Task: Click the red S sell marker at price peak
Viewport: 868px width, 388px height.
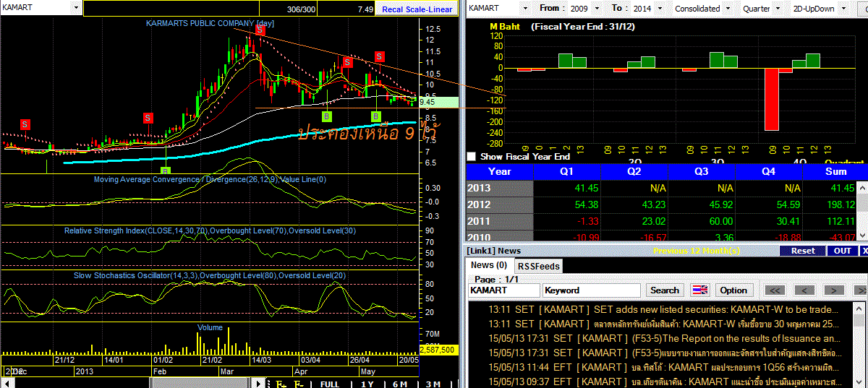Action: click(259, 30)
